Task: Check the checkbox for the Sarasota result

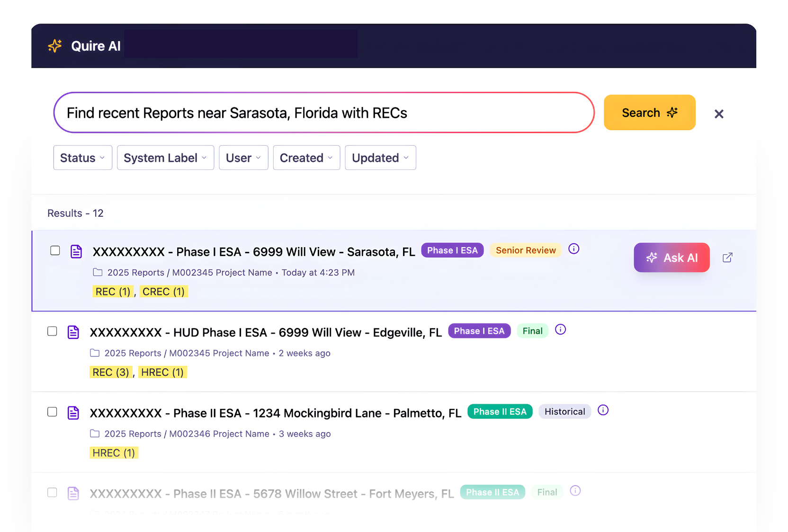Action: tap(55, 250)
